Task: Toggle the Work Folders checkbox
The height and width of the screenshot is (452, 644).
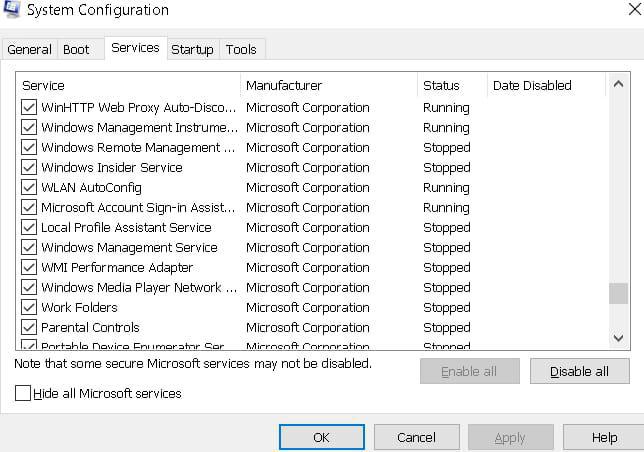Action: click(x=29, y=308)
